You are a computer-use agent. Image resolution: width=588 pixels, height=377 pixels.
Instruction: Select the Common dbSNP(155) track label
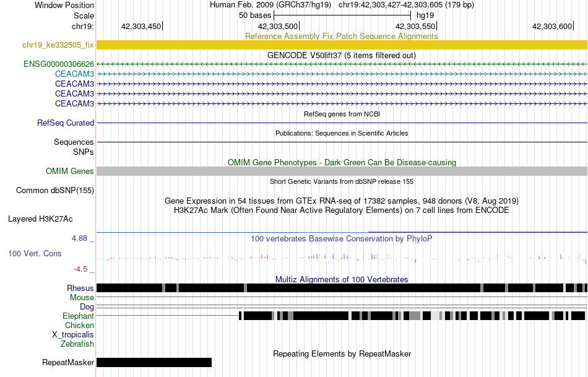[55, 191]
